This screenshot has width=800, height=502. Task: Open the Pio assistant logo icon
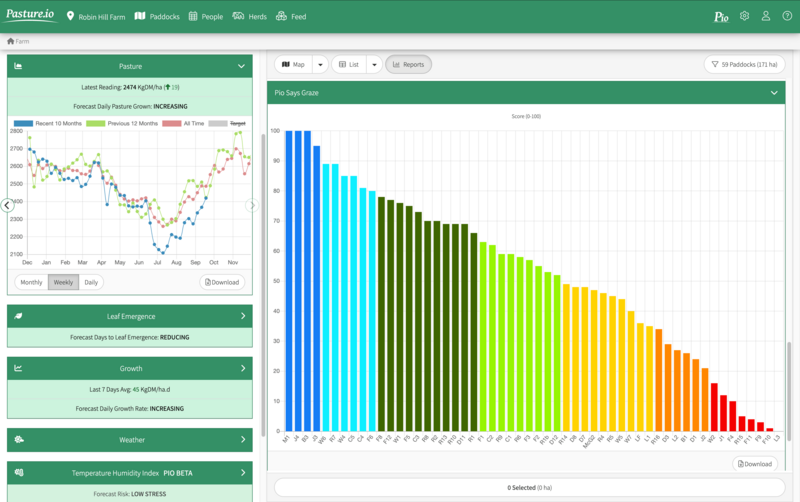click(721, 17)
